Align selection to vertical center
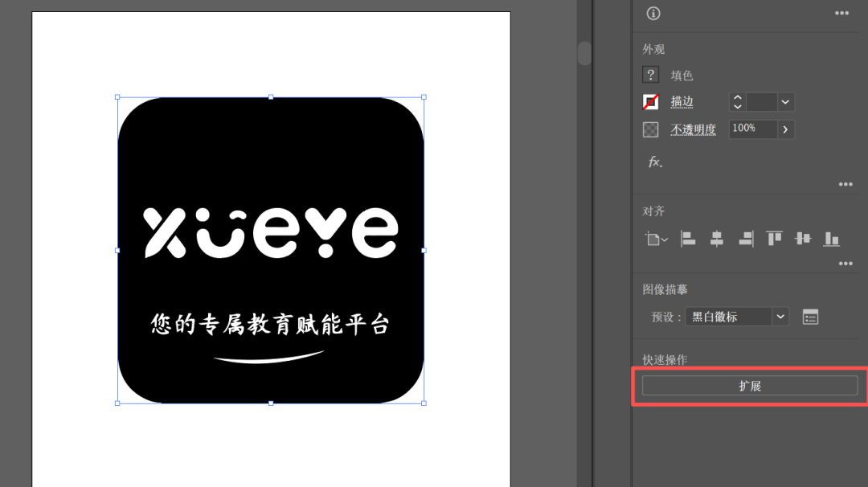This screenshot has height=487, width=868. (x=803, y=239)
